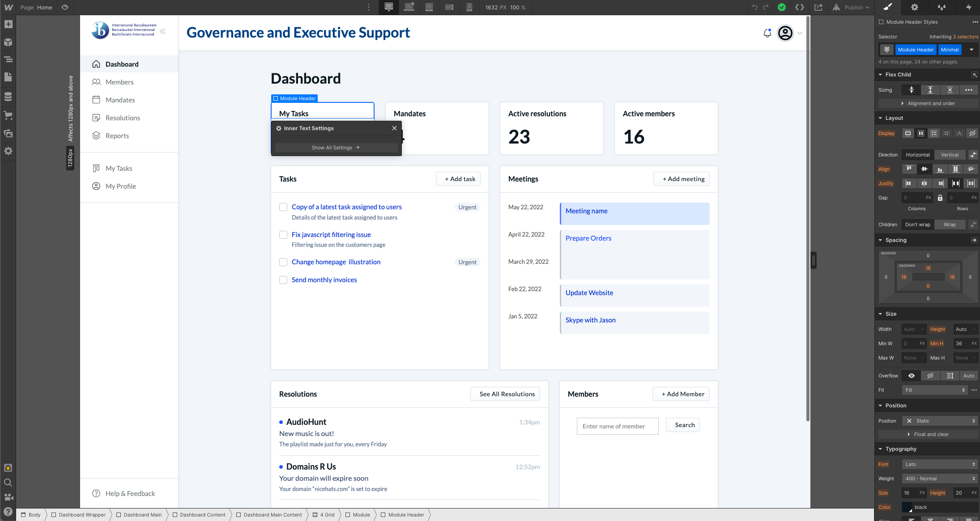Open the Pages panel

8,77
